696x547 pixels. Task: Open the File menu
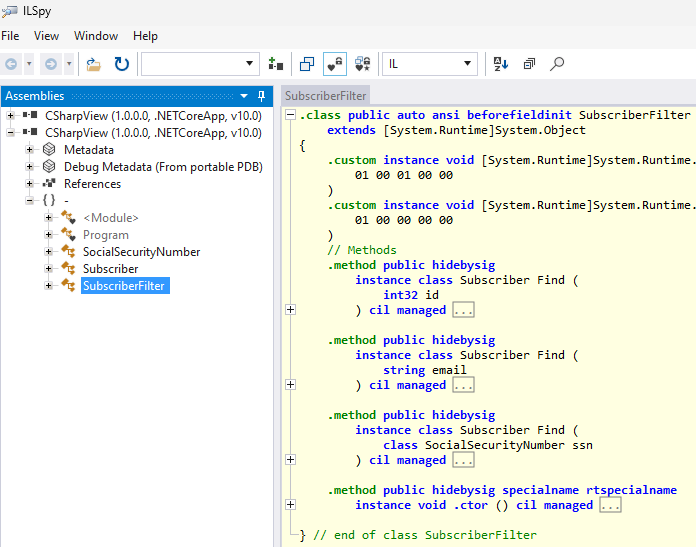(x=10, y=36)
